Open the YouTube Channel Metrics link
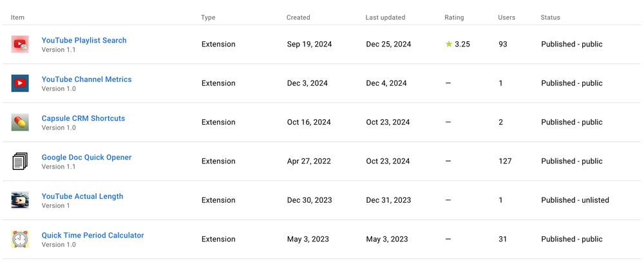 click(86, 79)
